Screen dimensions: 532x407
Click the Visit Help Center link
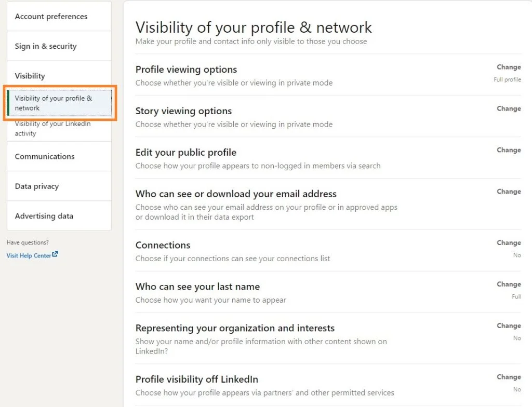29,255
